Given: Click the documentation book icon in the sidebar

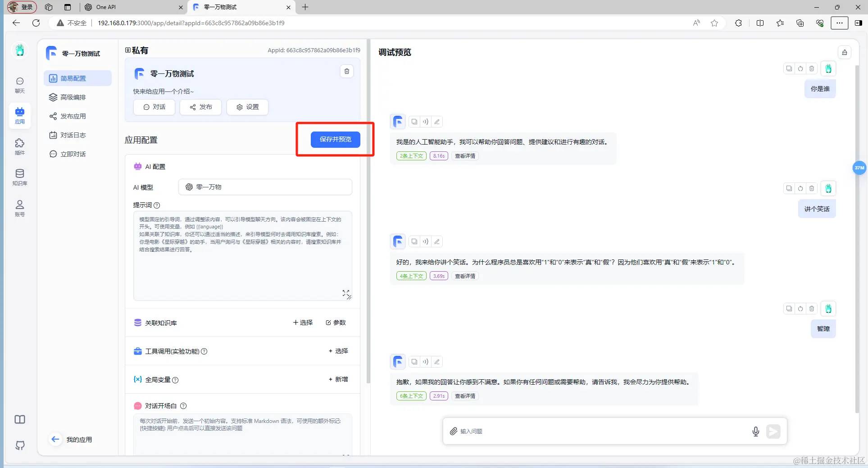Looking at the screenshot, I should 20,419.
